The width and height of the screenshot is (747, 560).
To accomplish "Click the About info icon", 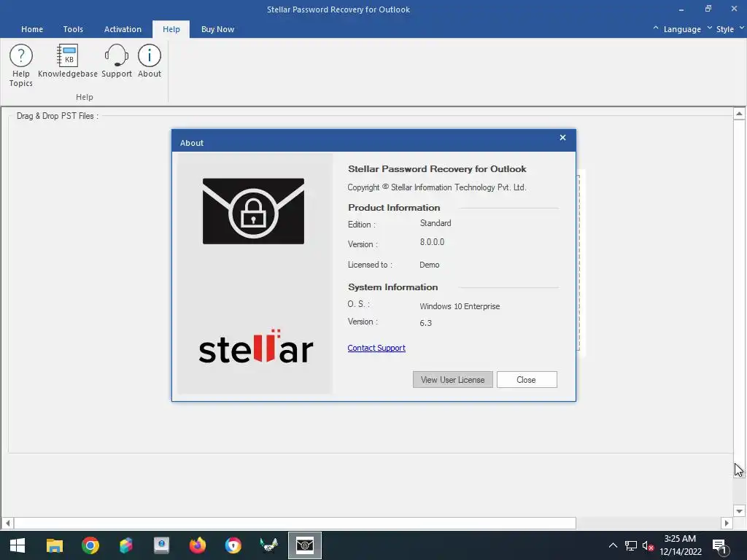I will pyautogui.click(x=149, y=61).
